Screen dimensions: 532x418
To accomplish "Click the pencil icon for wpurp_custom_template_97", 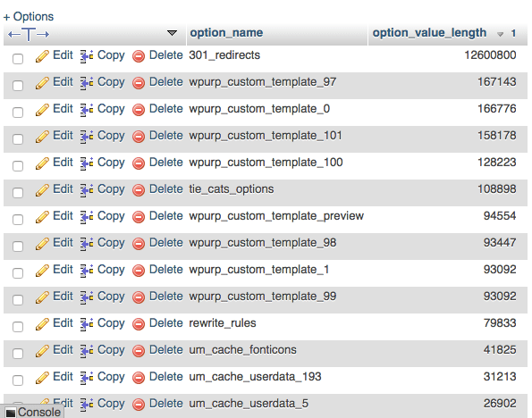I will coord(42,83).
